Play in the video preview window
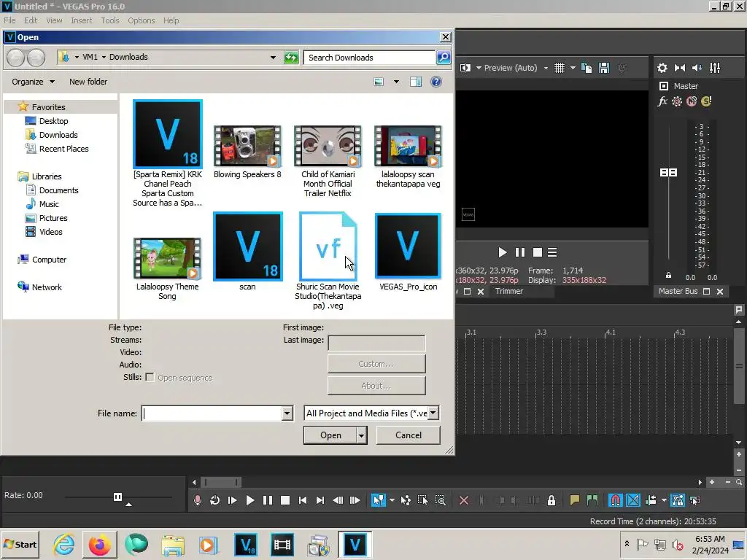This screenshot has height=560, width=747. click(502, 252)
